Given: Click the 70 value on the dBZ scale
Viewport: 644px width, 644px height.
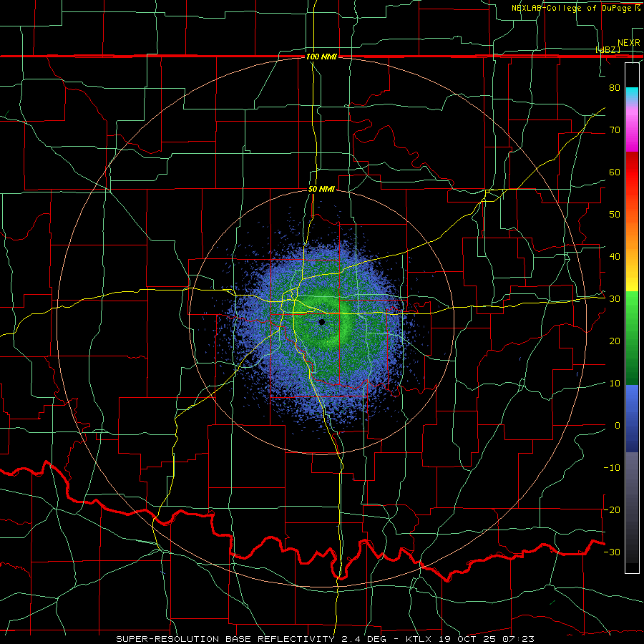Looking at the screenshot, I should point(615,130).
